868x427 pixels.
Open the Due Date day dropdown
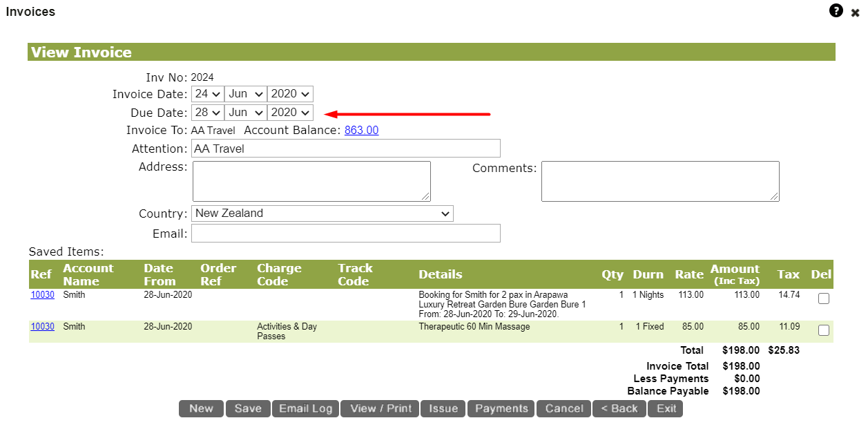point(208,112)
